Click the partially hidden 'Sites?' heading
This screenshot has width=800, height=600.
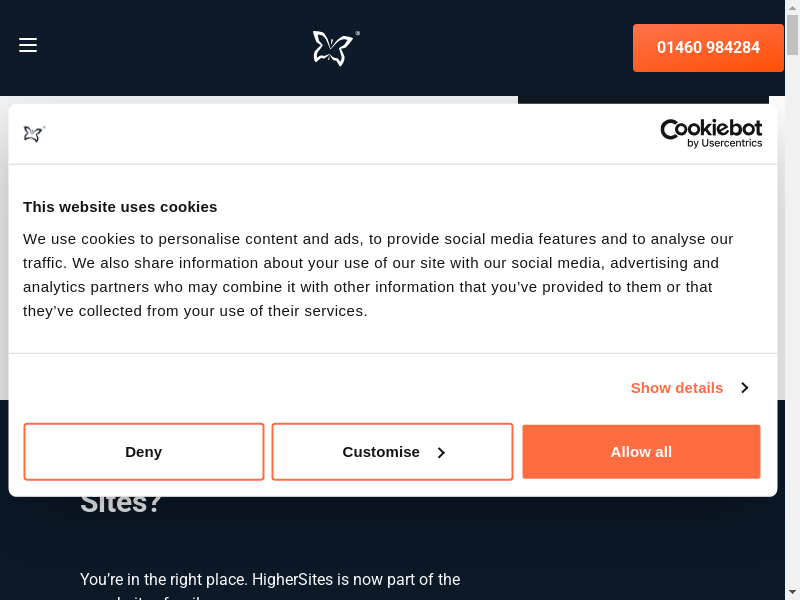[x=121, y=504]
